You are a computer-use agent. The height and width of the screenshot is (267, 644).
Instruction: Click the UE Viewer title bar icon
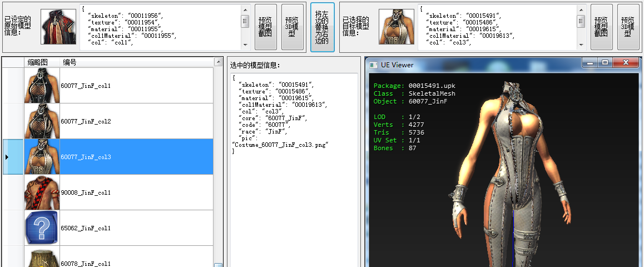tap(373, 65)
